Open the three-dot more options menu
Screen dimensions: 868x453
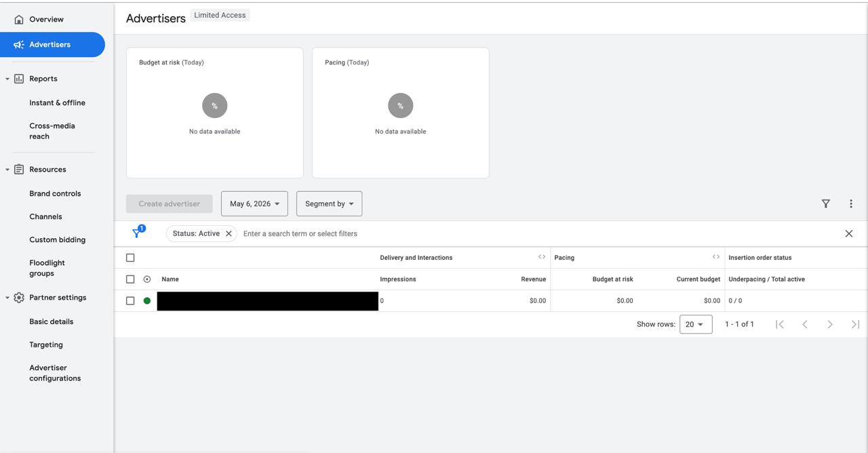pyautogui.click(x=851, y=203)
